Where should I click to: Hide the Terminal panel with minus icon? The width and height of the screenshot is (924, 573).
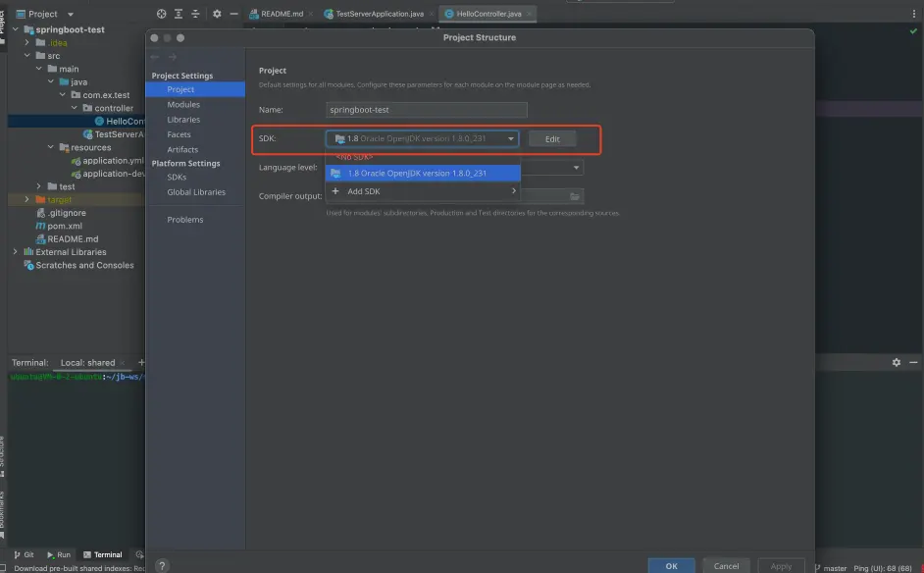913,363
